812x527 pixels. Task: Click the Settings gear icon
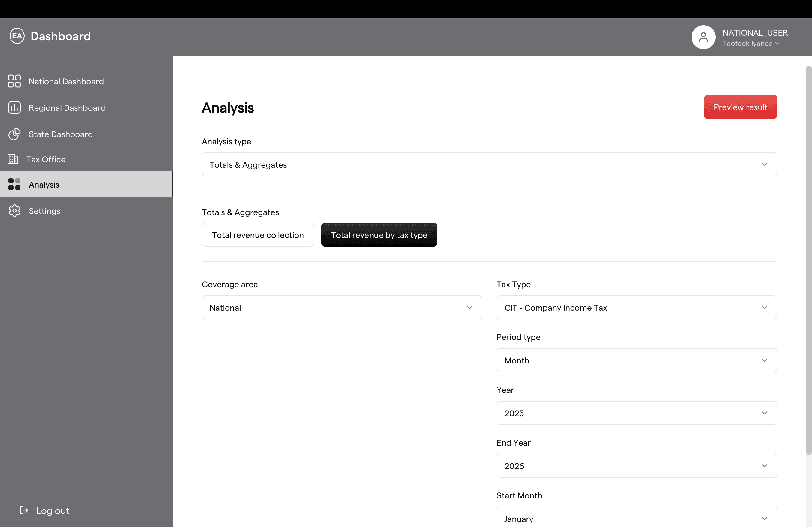(x=14, y=211)
